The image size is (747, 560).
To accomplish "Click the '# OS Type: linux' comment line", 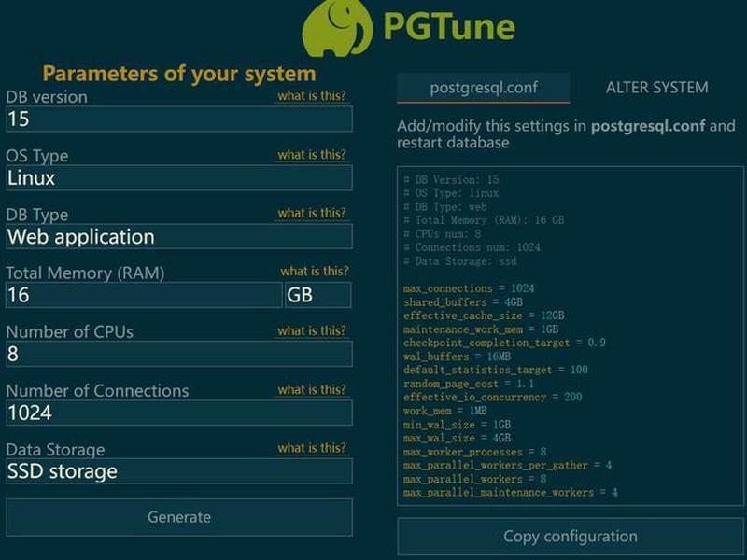I will coord(451,193).
